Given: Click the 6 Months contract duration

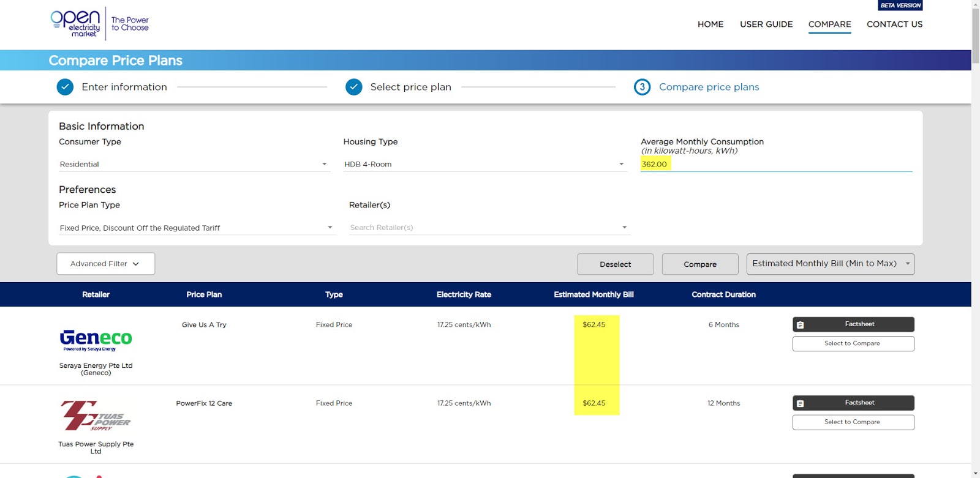Looking at the screenshot, I should click(x=724, y=325).
